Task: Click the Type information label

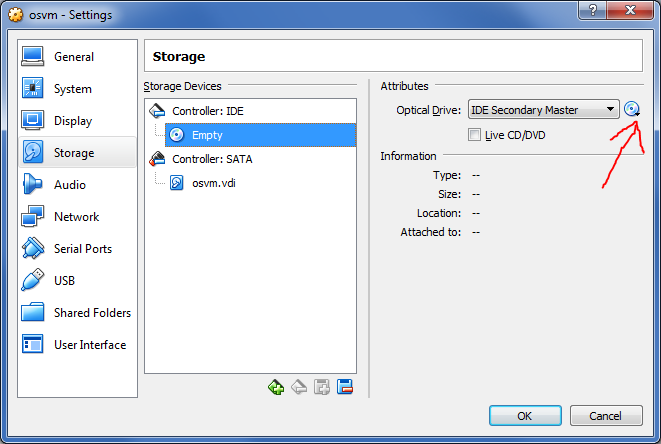Action: click(x=447, y=175)
